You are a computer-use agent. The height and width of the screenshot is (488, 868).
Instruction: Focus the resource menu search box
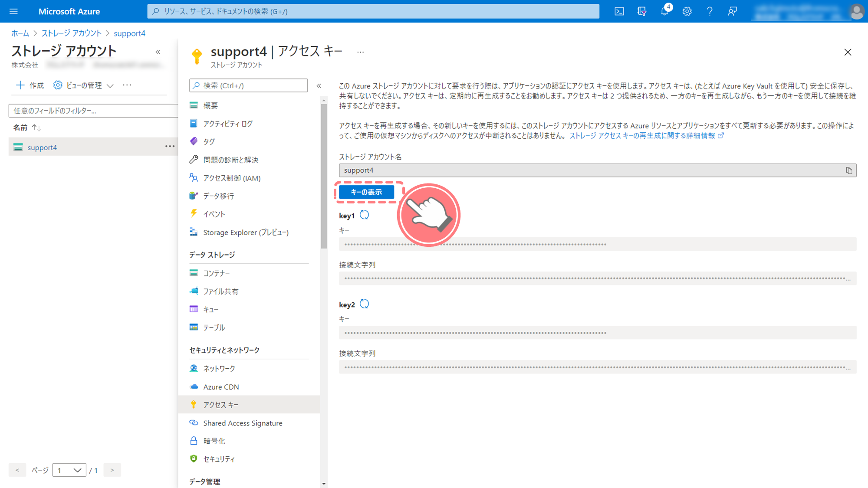click(x=249, y=85)
